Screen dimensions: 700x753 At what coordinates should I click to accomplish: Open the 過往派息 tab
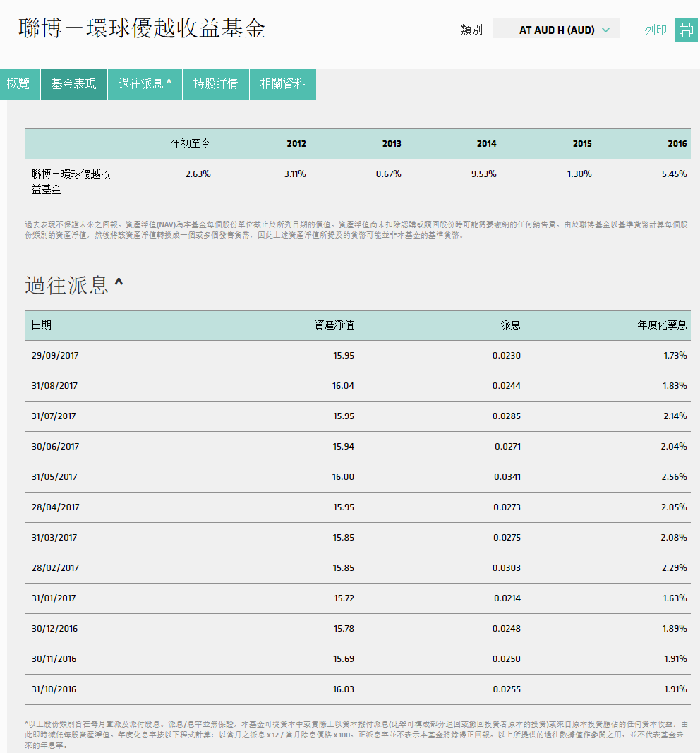click(145, 84)
